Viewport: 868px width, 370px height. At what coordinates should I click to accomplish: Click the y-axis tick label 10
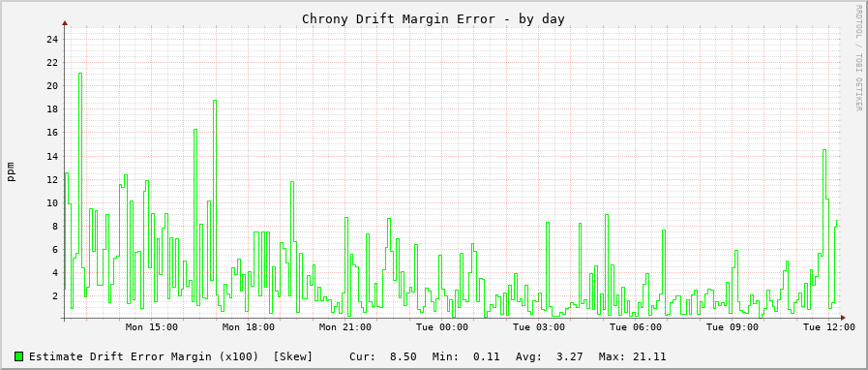click(x=52, y=202)
